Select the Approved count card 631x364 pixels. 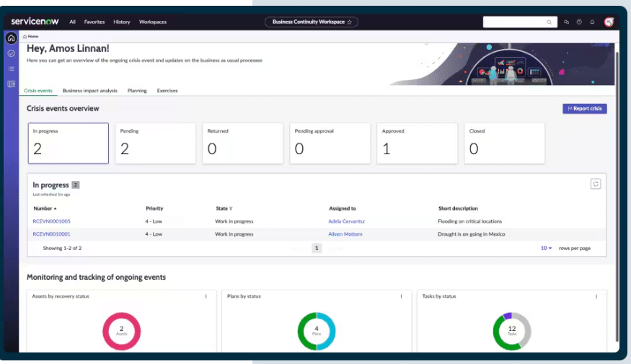pyautogui.click(x=418, y=143)
